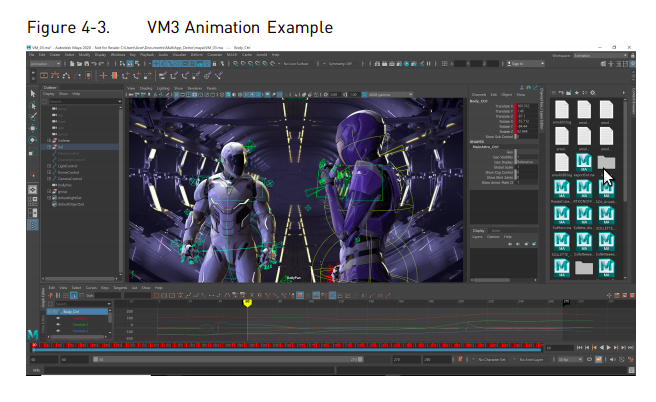Toggle the Translate Y curve eye icon

click(x=58, y=325)
